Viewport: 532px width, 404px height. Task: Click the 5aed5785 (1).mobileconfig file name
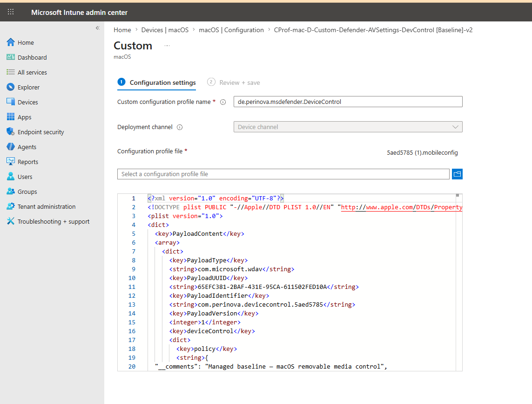(422, 152)
